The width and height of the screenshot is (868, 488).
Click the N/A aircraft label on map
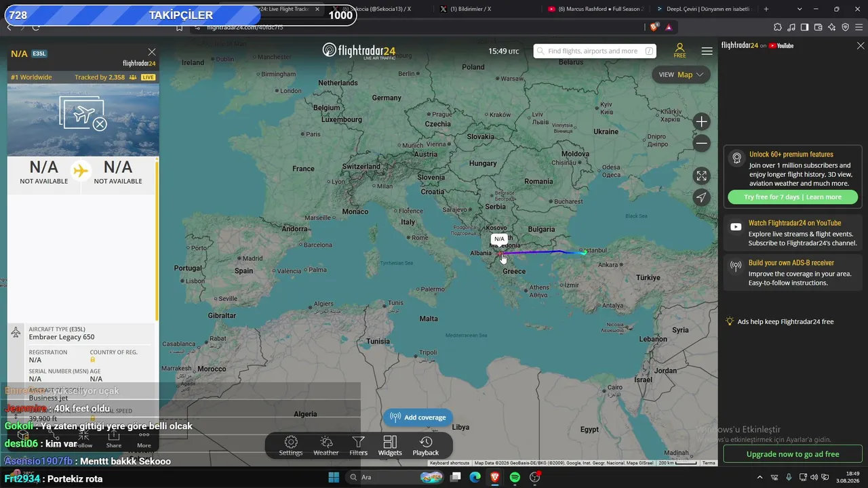(499, 239)
